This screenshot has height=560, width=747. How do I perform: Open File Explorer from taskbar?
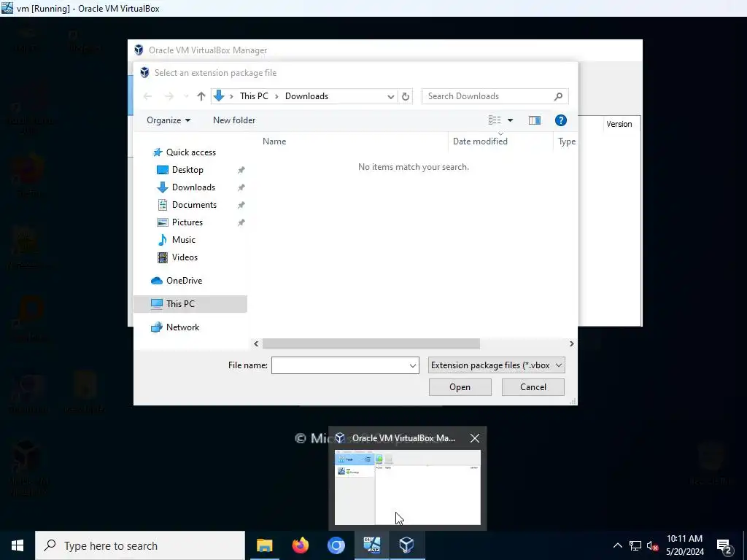point(264,545)
